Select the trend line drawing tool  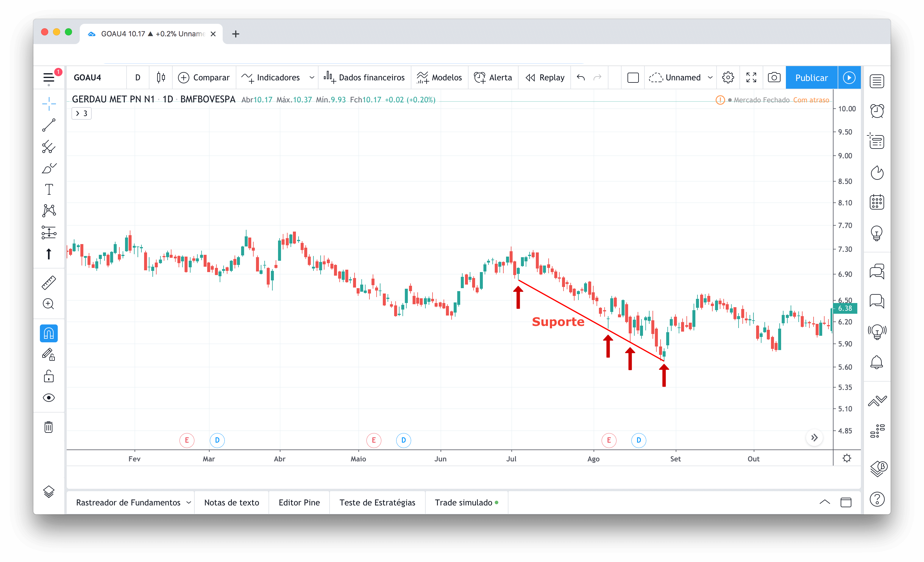pyautogui.click(x=49, y=125)
